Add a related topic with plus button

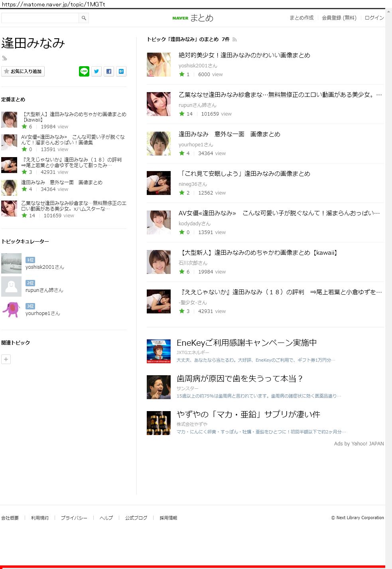[6, 359]
